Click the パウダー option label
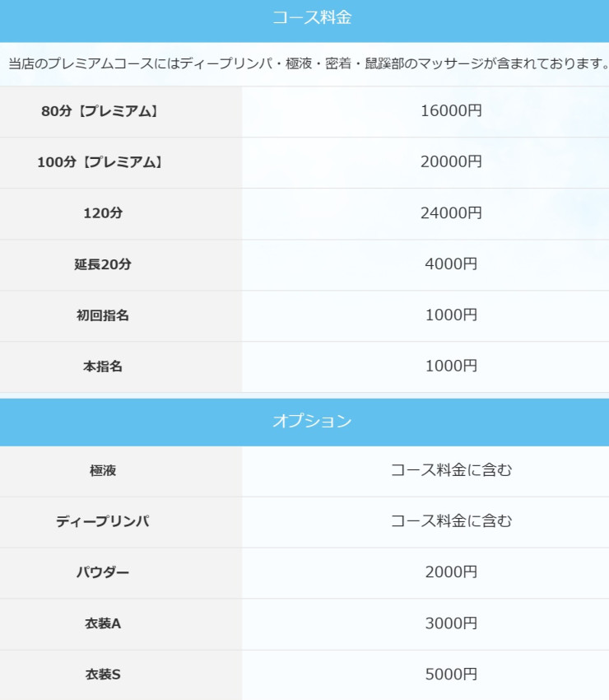609x700 pixels. click(x=103, y=572)
